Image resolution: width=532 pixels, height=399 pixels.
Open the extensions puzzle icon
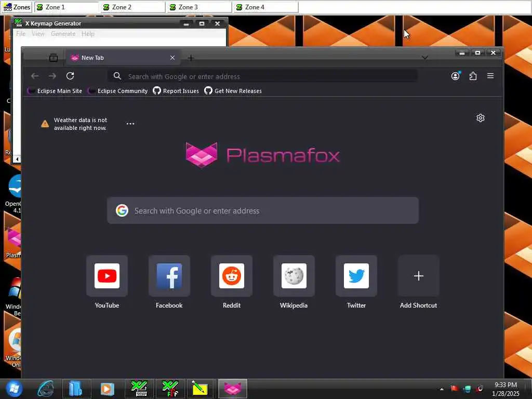pyautogui.click(x=473, y=76)
